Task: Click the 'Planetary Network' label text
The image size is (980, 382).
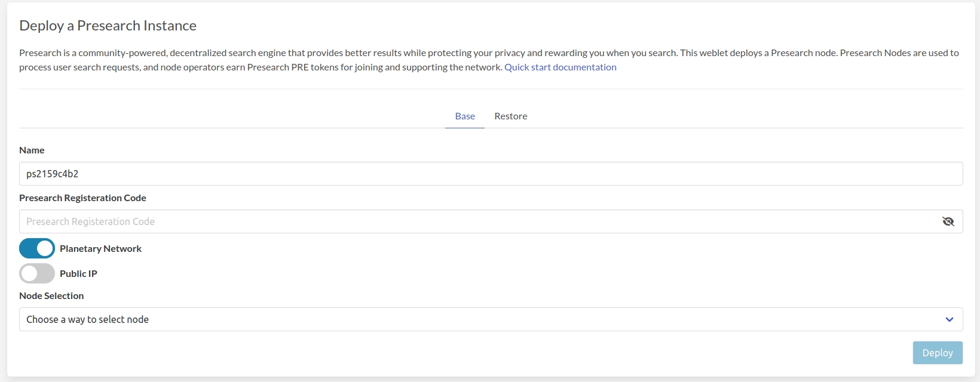Action: coord(100,248)
